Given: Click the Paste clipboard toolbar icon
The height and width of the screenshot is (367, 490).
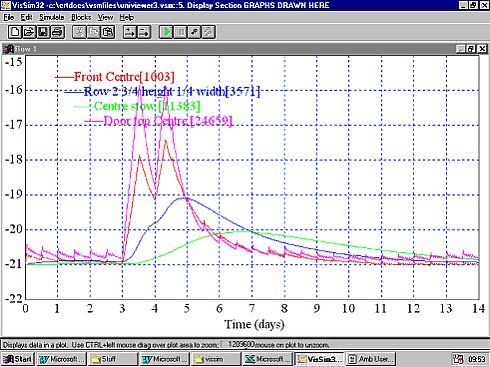Looking at the screenshot, I should [x=108, y=32].
